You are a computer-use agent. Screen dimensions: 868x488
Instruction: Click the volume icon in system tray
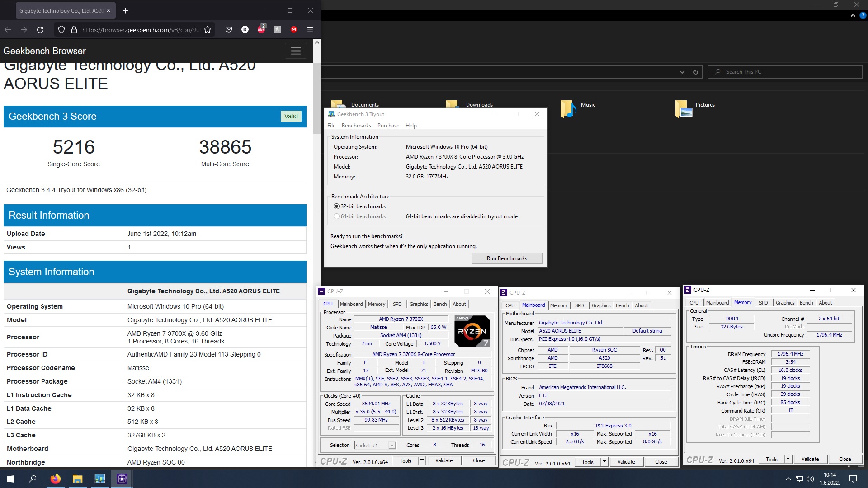810,479
